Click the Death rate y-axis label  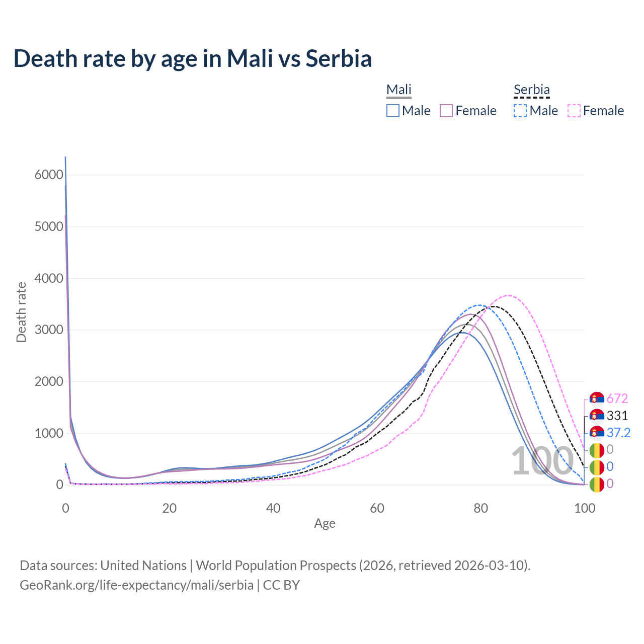21,312
